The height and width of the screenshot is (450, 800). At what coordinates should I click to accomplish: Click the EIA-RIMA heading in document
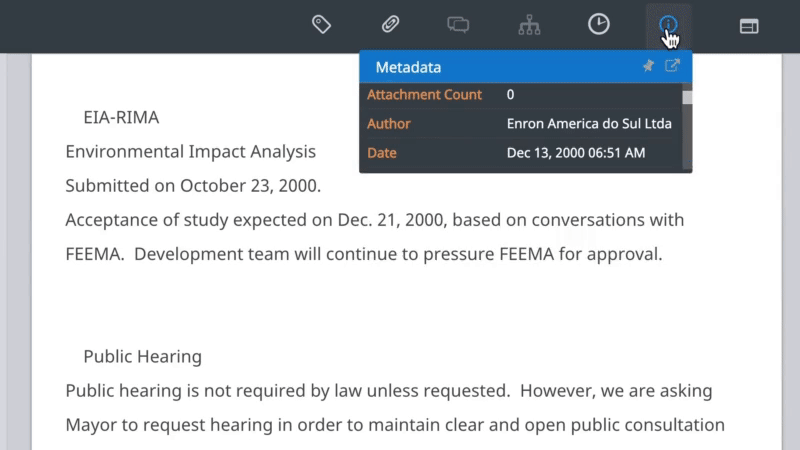pos(121,117)
